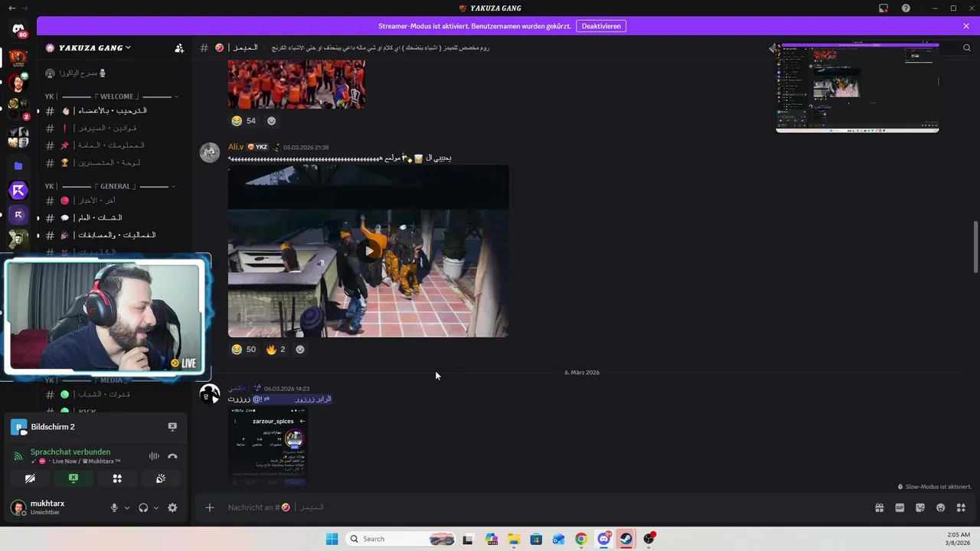Open the trophy channel under WELCOME
980x551 pixels.
pyautogui.click(x=111, y=163)
